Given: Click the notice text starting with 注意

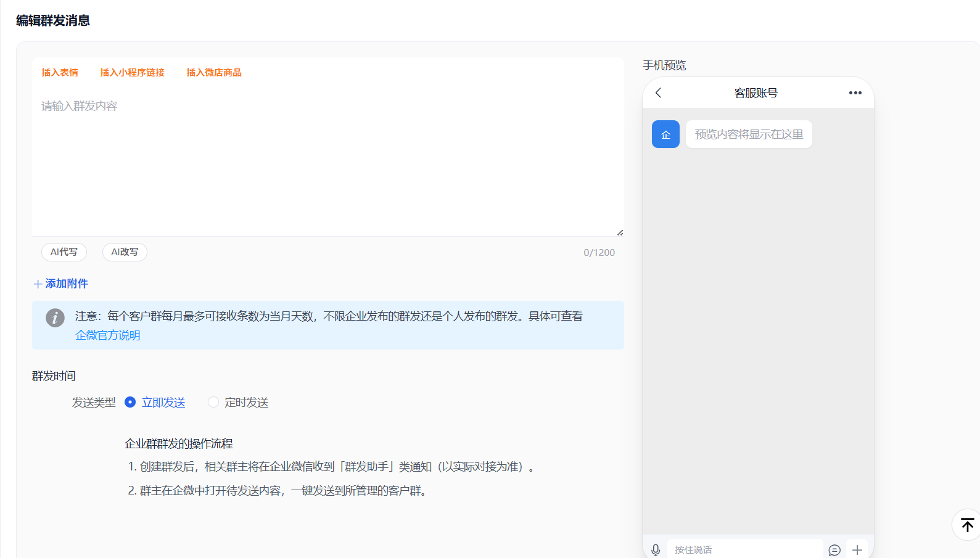Looking at the screenshot, I should (x=329, y=316).
